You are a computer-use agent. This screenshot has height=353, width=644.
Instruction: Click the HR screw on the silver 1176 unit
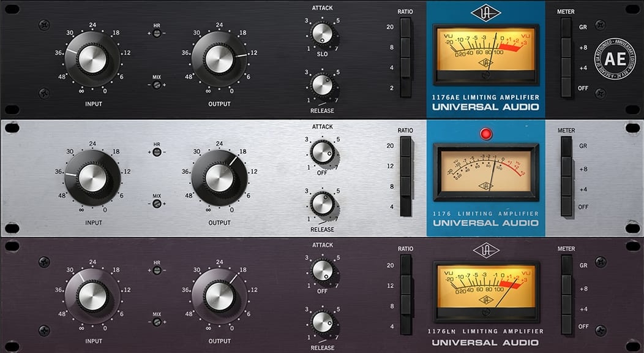(157, 152)
